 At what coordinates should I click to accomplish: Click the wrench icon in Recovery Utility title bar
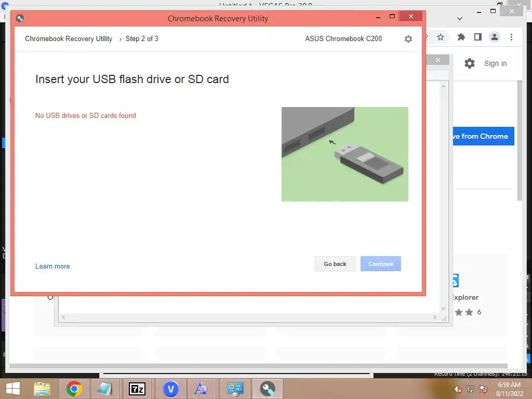[20, 18]
